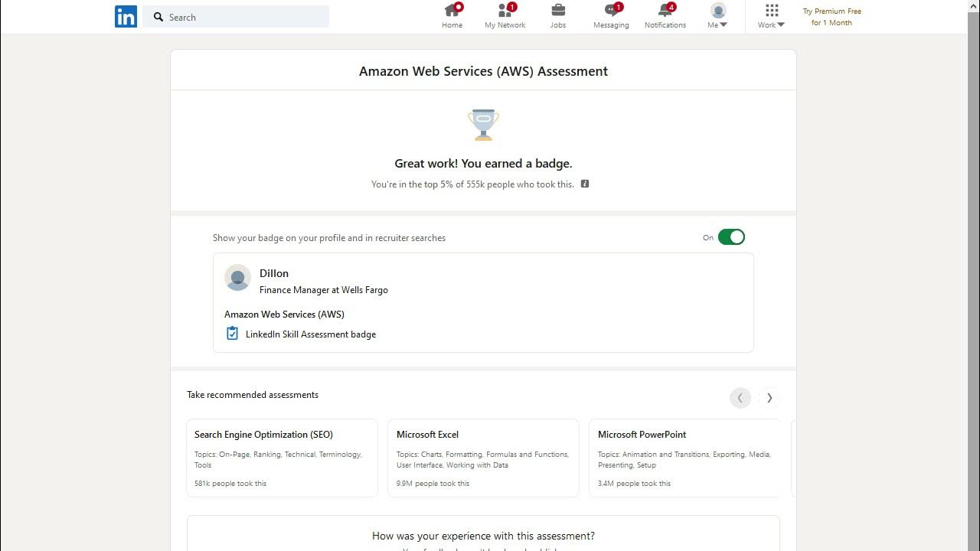Click 'How was your experience with this assessment?'
This screenshot has width=980, height=551.
tap(483, 536)
